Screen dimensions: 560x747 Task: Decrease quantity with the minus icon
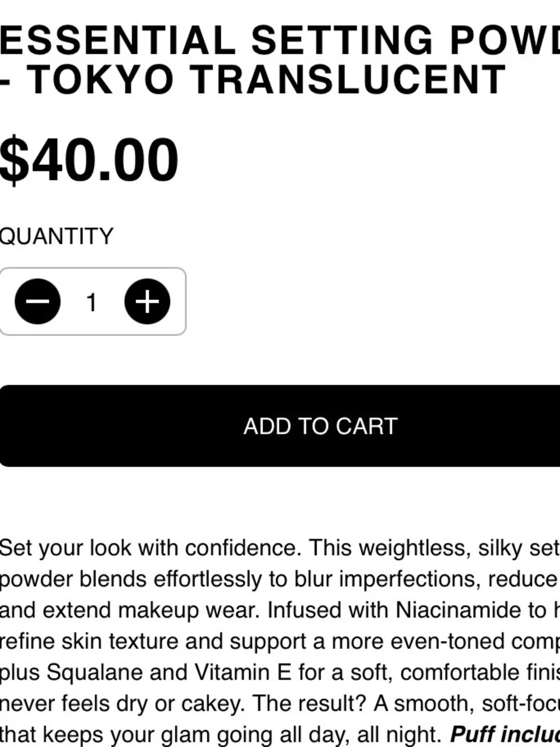(38, 301)
